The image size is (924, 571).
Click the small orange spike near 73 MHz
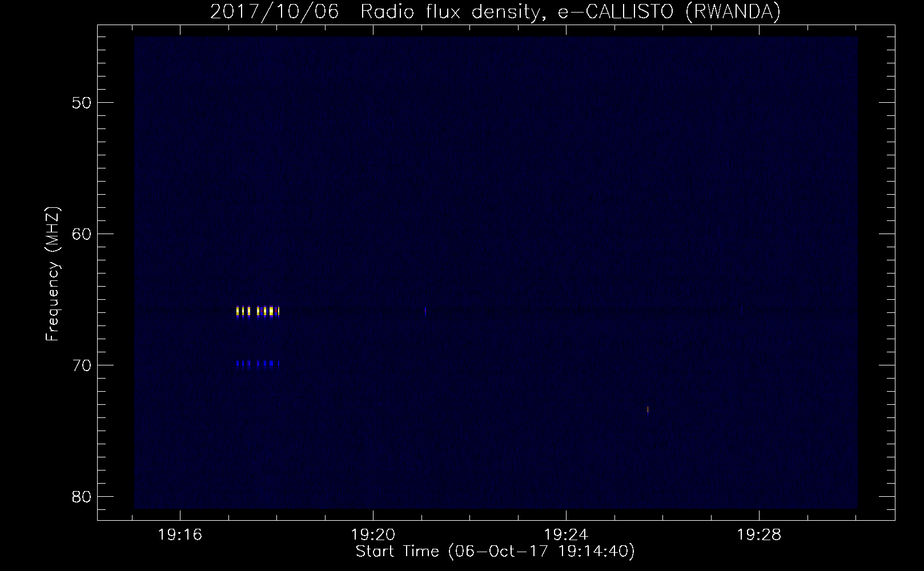648,409
